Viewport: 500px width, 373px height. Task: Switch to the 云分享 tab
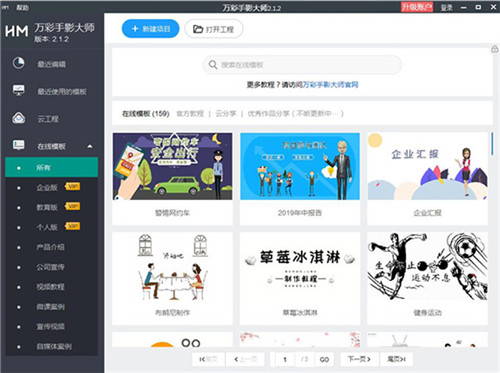click(x=226, y=114)
